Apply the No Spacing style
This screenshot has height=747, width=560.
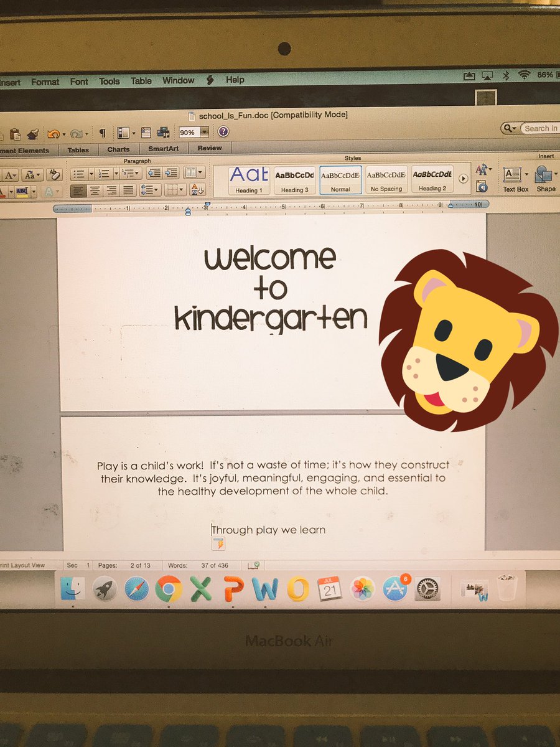[386, 179]
